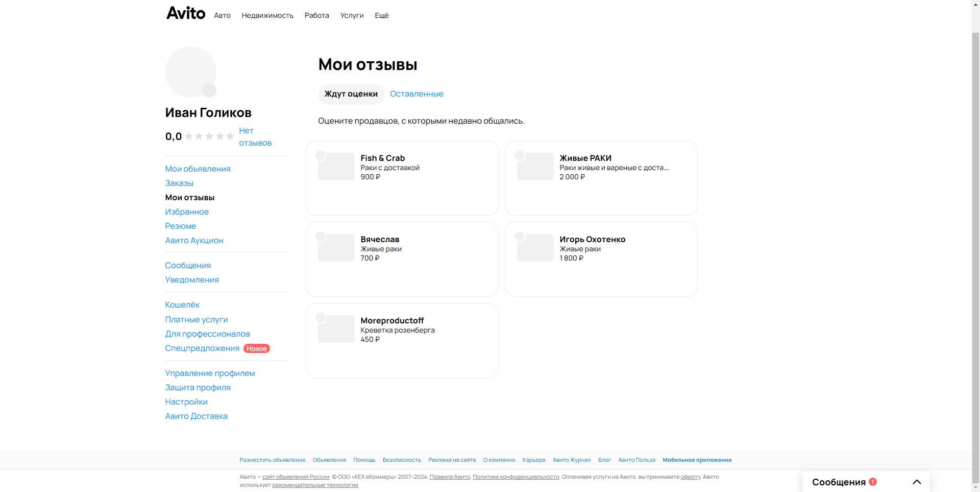The width and height of the screenshot is (980, 492).
Task: Click the Креветка розенберга listing title
Action: (398, 330)
